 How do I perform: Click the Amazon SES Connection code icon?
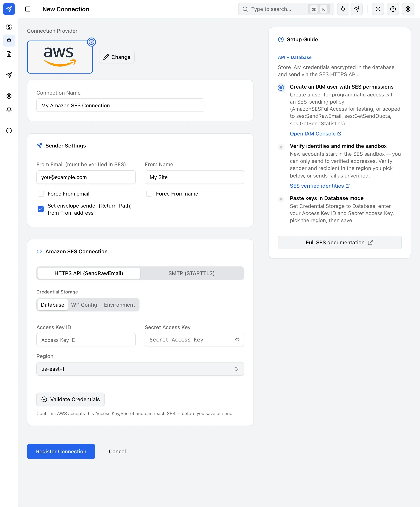(39, 251)
